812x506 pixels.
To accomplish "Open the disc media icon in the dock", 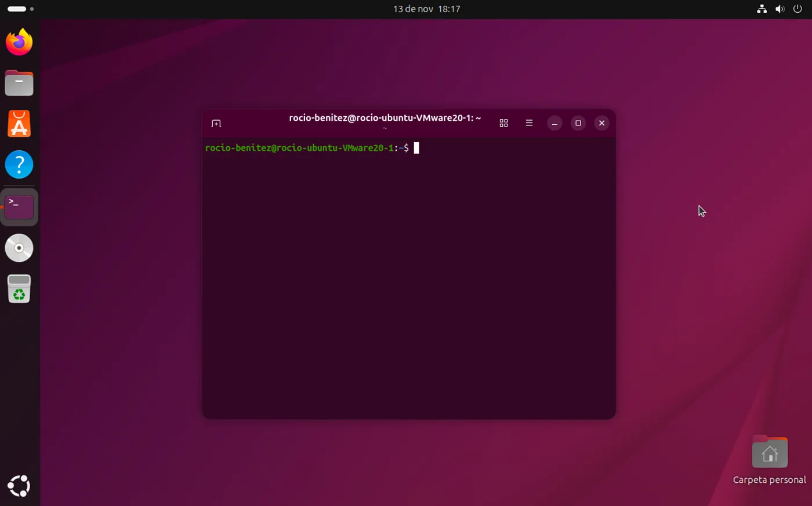I will tap(19, 248).
